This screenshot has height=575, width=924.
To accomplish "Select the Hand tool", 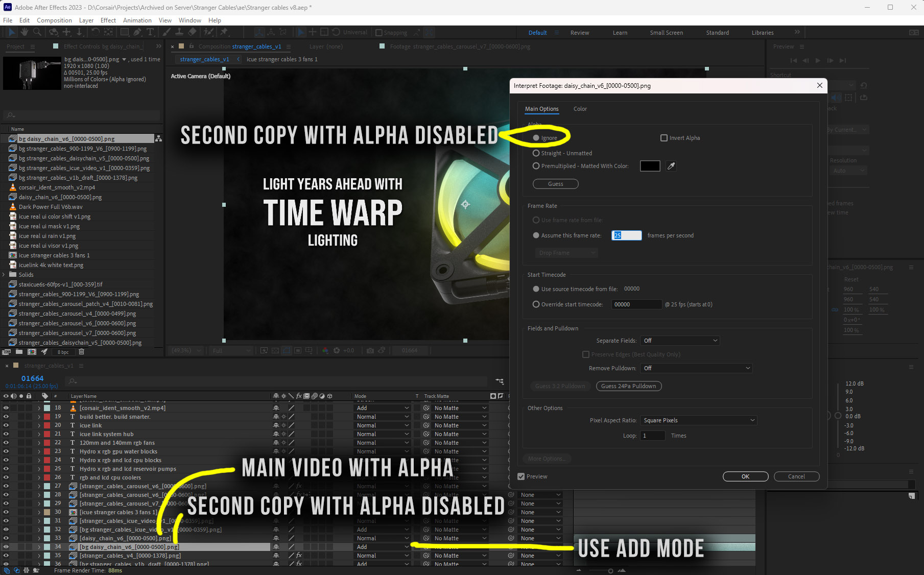I will coord(24,32).
